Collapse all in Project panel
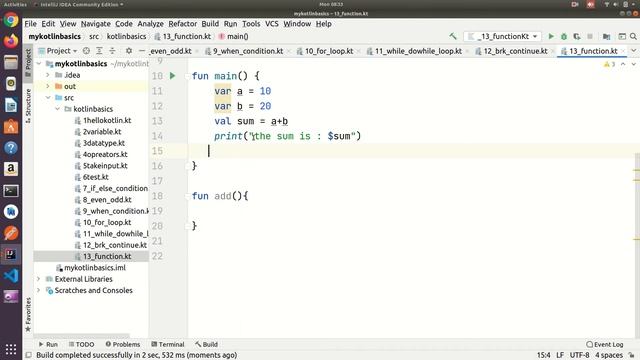The height and width of the screenshot is (360, 640). click(x=112, y=51)
